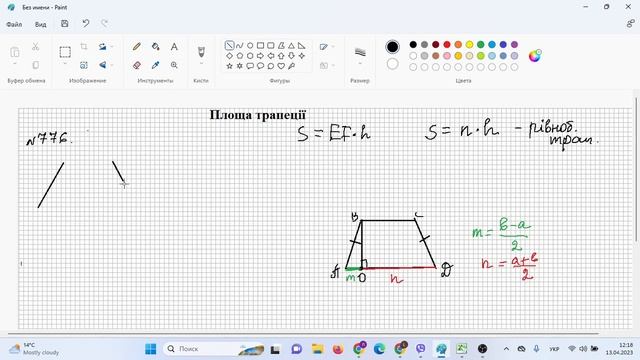Click the Cut scissors icon
Screen dimensions: 640x360
pyautogui.click(x=36, y=47)
